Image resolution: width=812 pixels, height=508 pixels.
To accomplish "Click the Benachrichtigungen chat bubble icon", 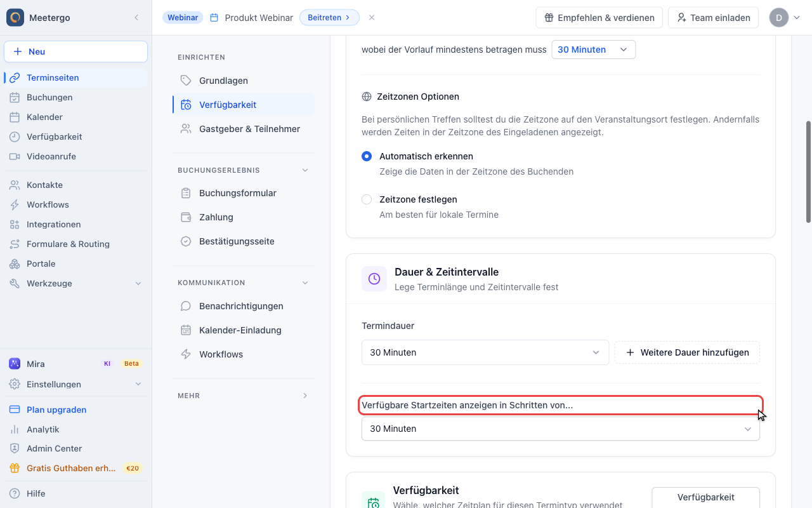I will [186, 306].
